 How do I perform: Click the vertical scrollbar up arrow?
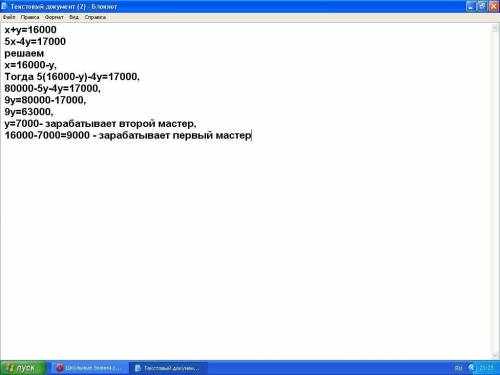[x=495, y=29]
